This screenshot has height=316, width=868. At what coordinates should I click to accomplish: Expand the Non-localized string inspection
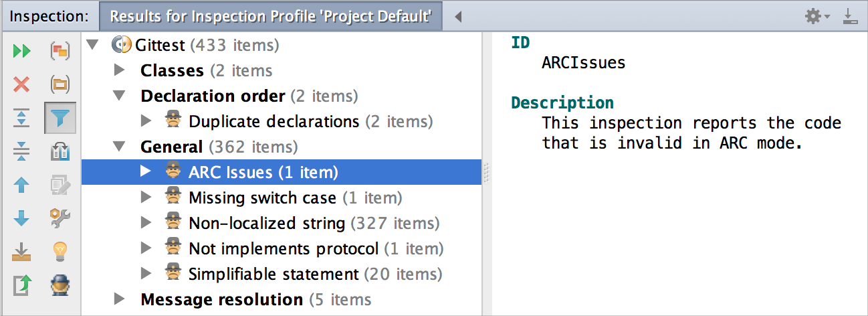[x=146, y=223]
